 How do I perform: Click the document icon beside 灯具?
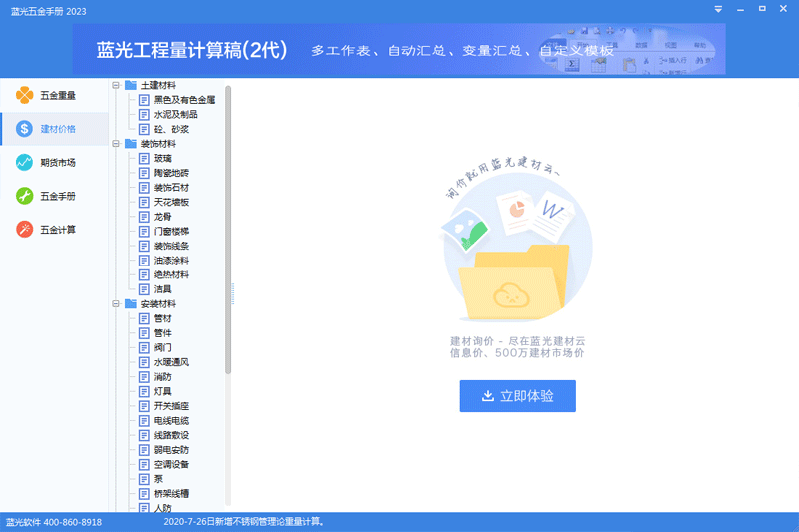pyautogui.click(x=144, y=391)
